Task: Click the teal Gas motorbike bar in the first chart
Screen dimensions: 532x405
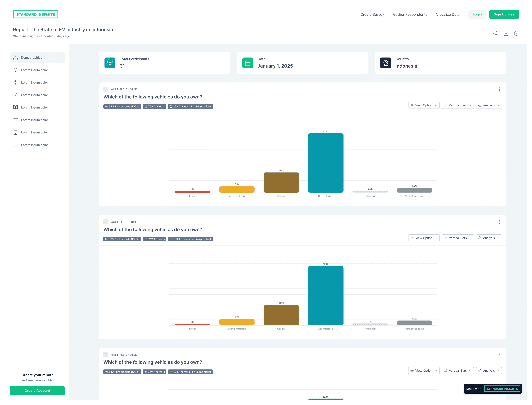Action: click(x=326, y=163)
